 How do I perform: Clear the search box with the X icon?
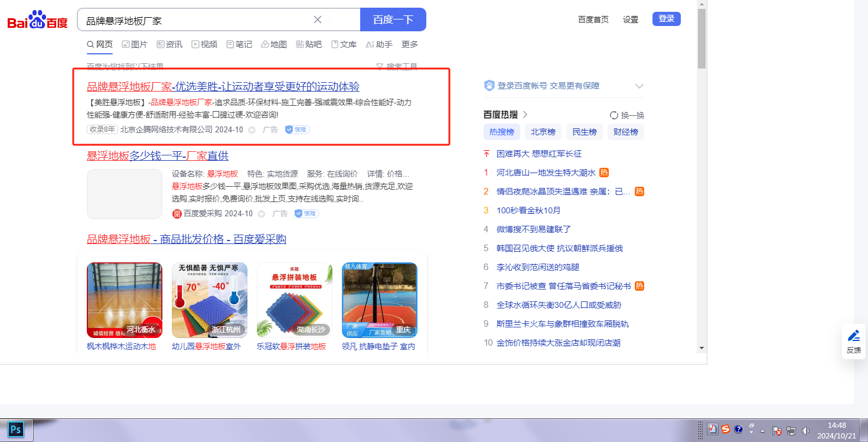318,19
